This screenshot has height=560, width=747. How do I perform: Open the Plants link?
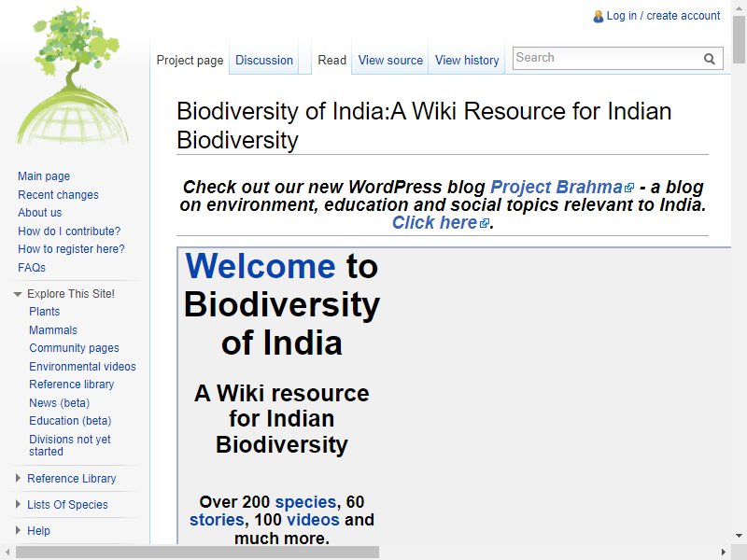[44, 312]
